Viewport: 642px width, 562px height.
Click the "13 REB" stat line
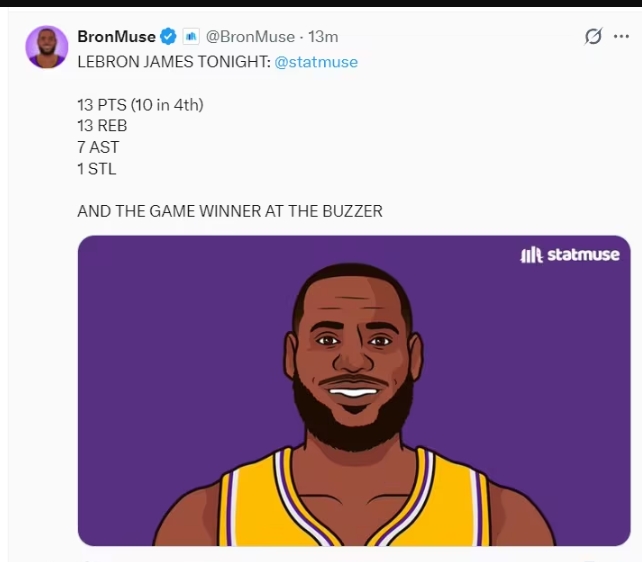click(102, 126)
